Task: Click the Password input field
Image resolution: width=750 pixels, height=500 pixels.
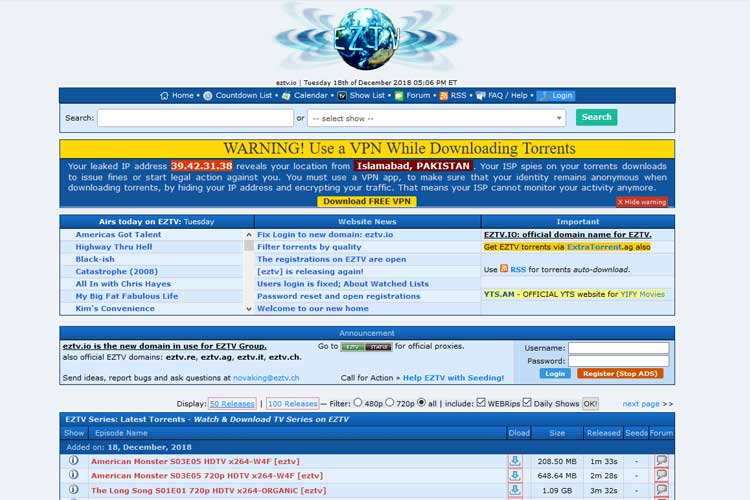Action: tap(618, 361)
